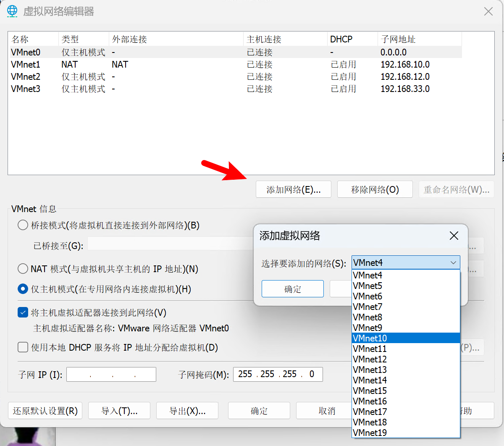
Task: Choose VMnet14 from the dropdown list
Action: (x=406, y=380)
